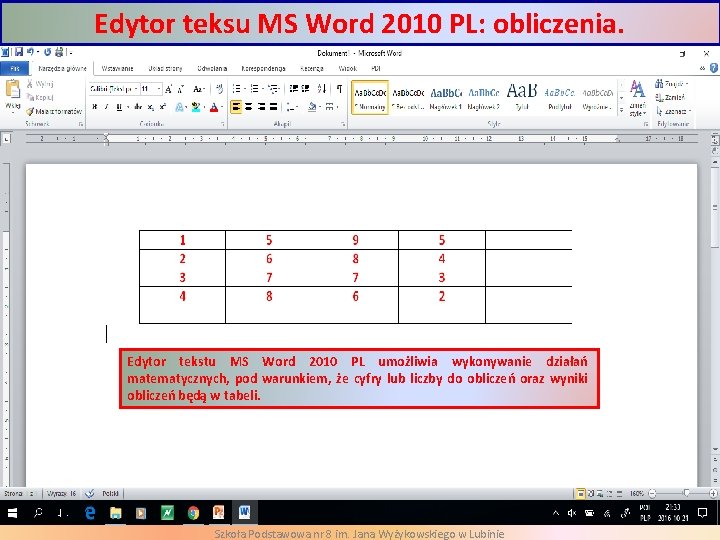This screenshot has height=540, width=720.
Task: Switch to the Recenzja tab
Action: pyautogui.click(x=312, y=68)
